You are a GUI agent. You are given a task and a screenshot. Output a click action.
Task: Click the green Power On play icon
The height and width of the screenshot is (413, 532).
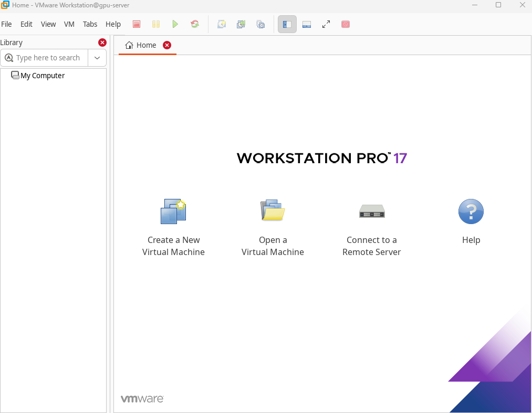175,24
